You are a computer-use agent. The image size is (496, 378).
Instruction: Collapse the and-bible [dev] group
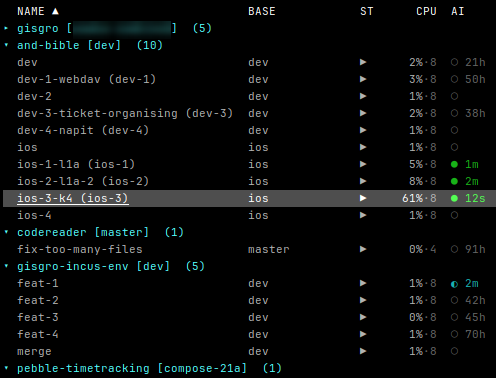(6, 45)
